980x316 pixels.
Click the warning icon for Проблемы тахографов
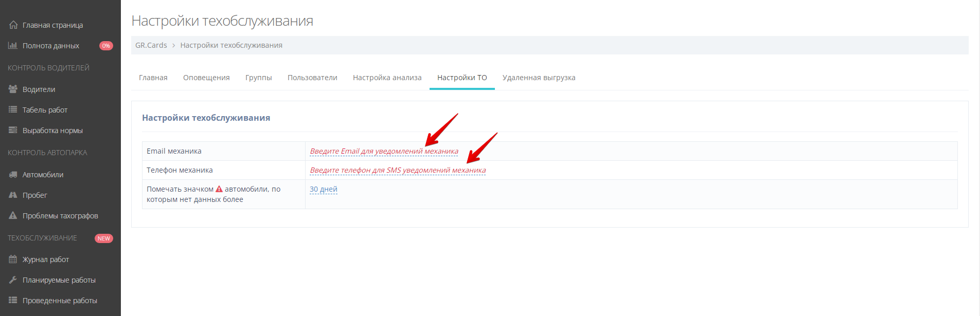(x=13, y=216)
